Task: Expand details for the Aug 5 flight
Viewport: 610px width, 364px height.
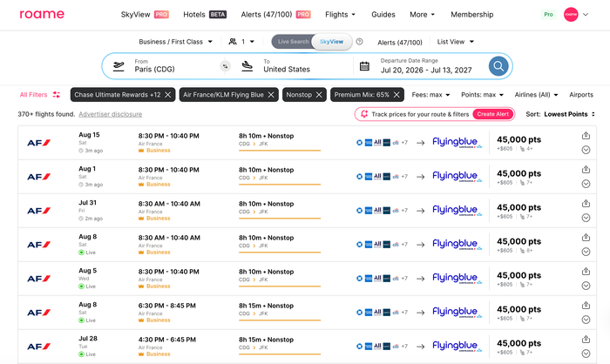Action: tap(586, 286)
